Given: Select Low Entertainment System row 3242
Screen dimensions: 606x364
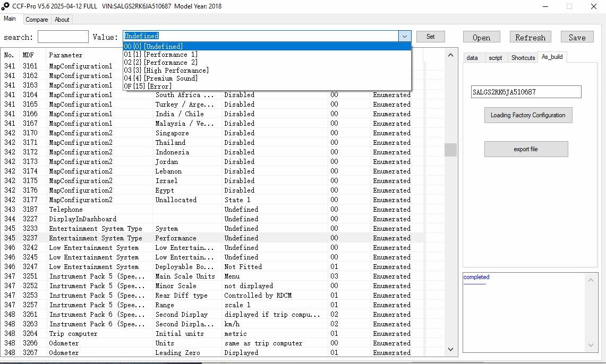Looking at the screenshot, I should [x=212, y=248].
